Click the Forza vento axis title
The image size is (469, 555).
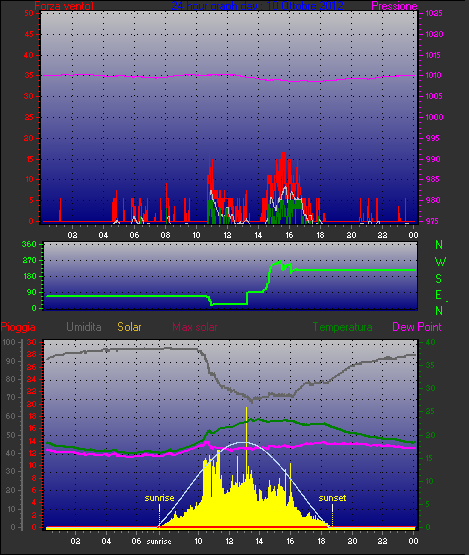(x=64, y=6)
